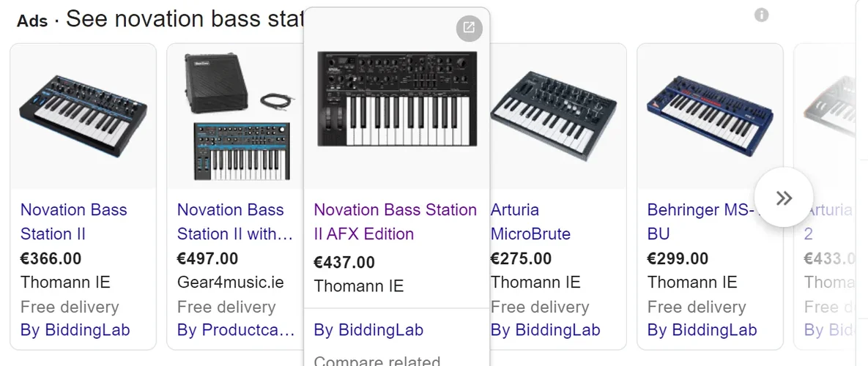The image size is (868, 366).
Task: Click By BiddingLab under the AFX Edition
Action: tap(368, 330)
